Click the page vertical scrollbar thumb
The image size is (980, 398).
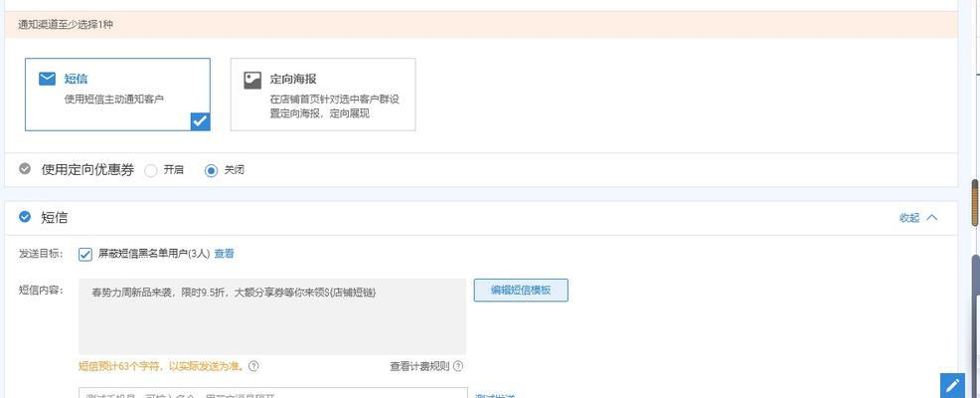click(x=975, y=203)
